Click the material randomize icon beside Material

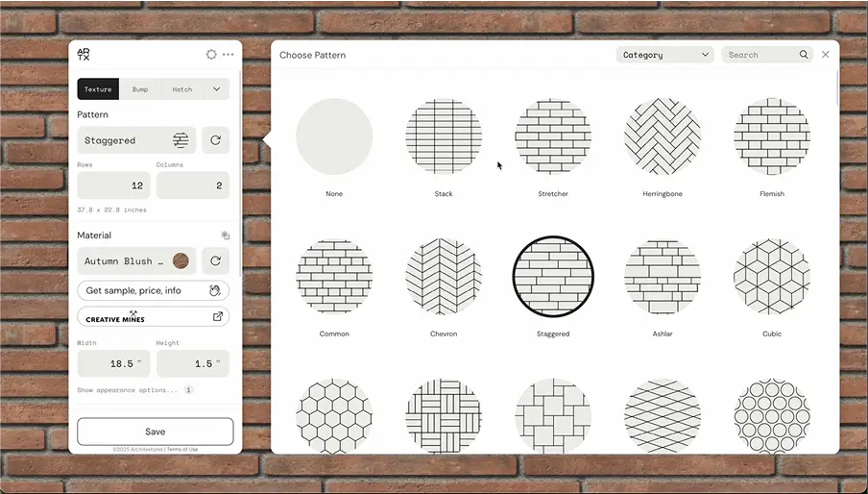[x=225, y=235]
